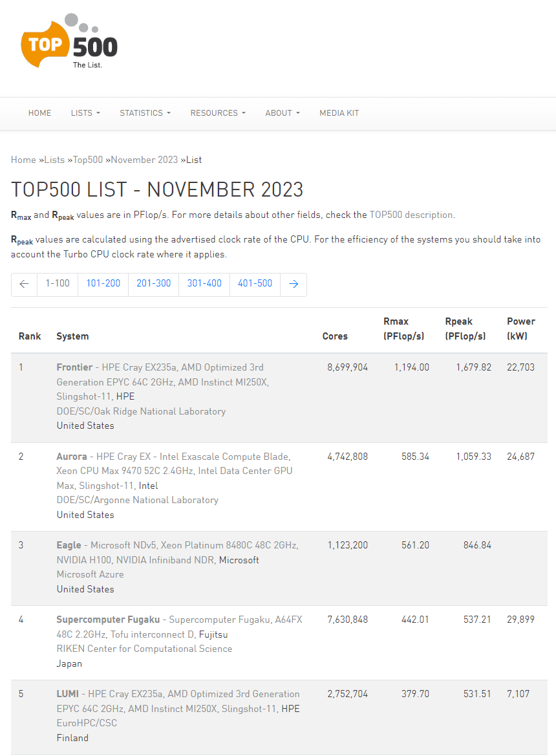The width and height of the screenshot is (556, 756).
Task: Open the Aurora system link
Action: point(72,457)
